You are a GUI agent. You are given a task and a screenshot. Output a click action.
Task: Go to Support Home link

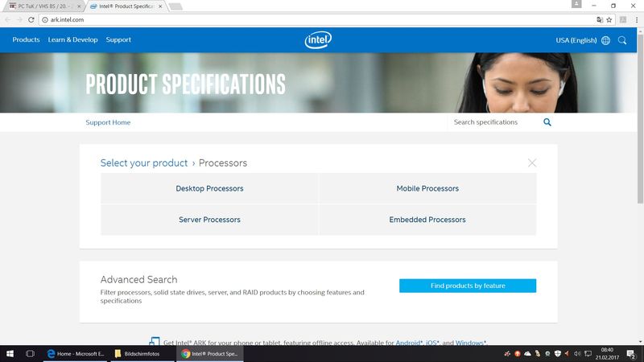coord(108,122)
